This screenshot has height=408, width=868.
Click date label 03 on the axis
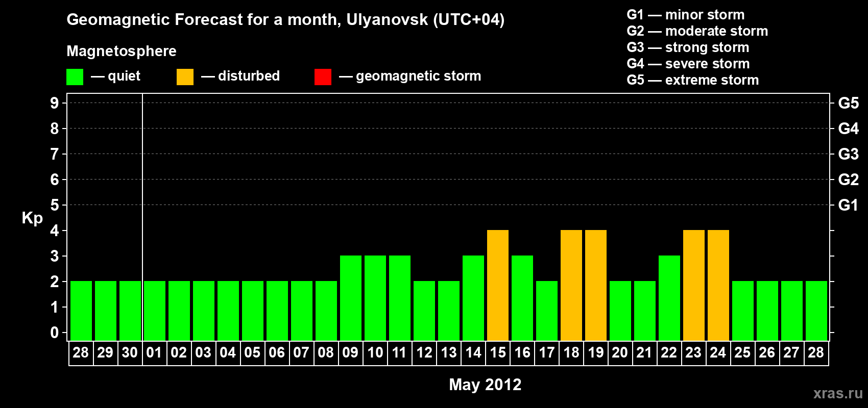click(x=203, y=353)
